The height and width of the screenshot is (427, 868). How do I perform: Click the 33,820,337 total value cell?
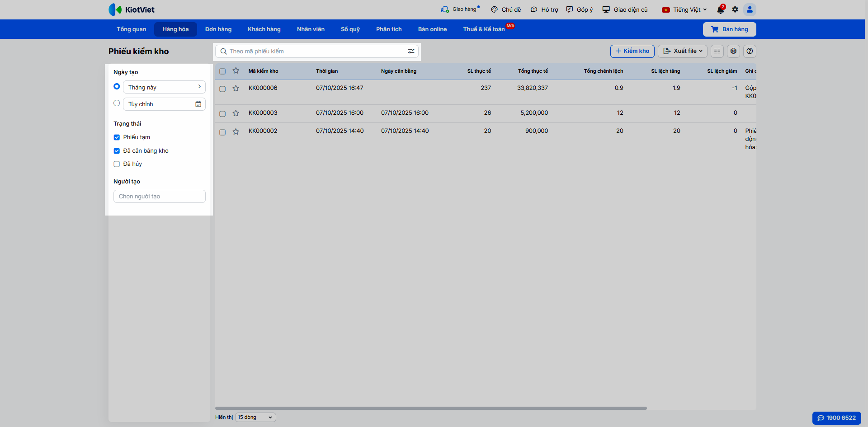[x=533, y=88]
